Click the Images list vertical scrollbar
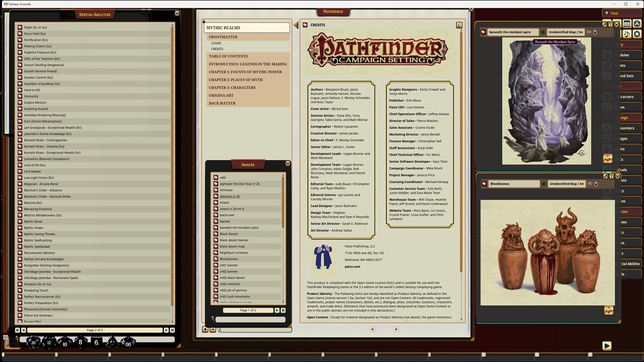The height and width of the screenshot is (362, 644). click(x=283, y=201)
